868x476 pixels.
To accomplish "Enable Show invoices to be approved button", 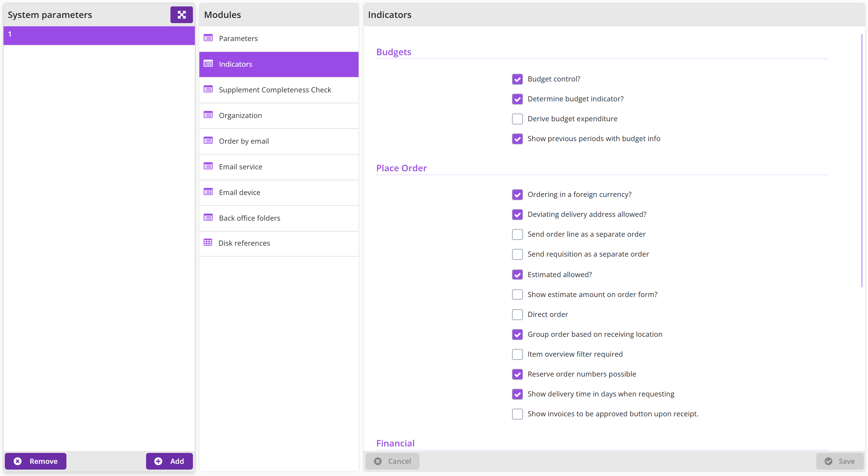I will pos(517,414).
